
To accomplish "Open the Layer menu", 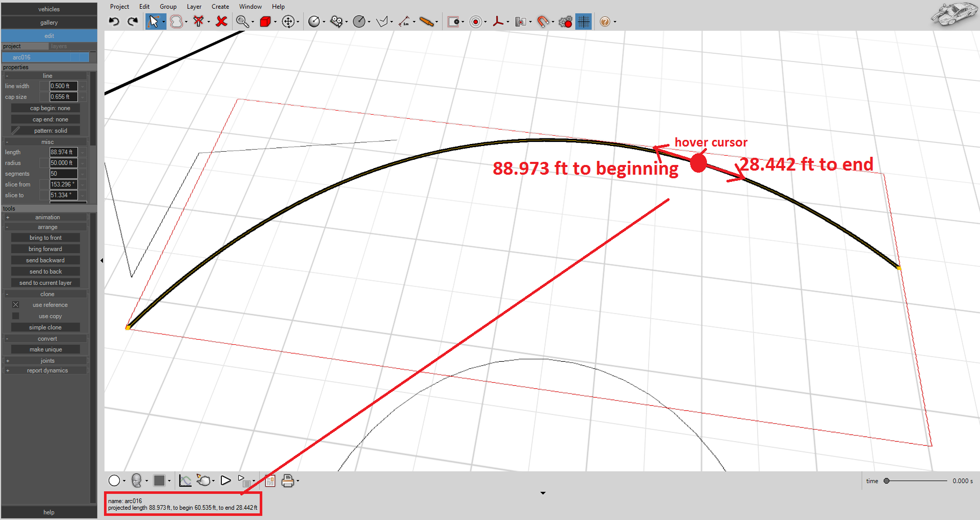I will (194, 7).
